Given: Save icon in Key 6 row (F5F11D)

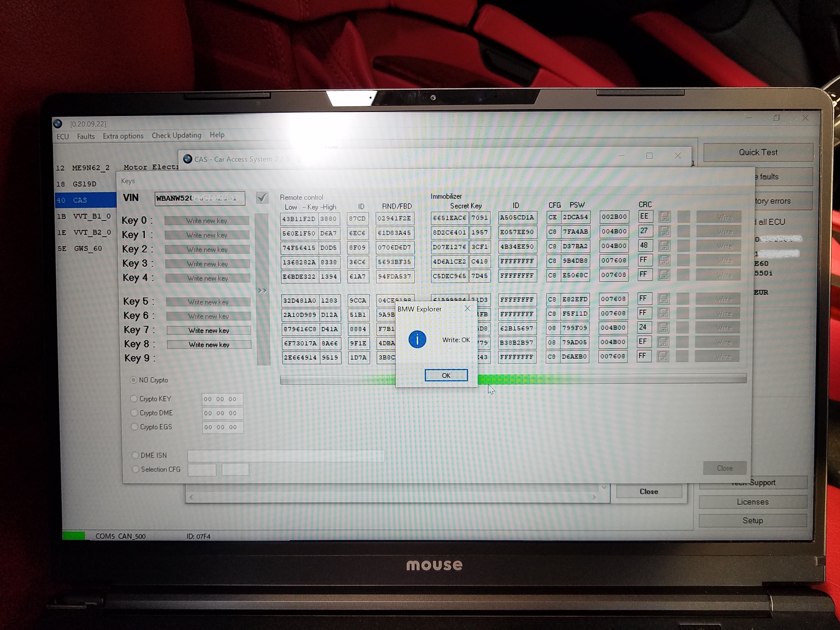Looking at the screenshot, I should (x=664, y=313).
